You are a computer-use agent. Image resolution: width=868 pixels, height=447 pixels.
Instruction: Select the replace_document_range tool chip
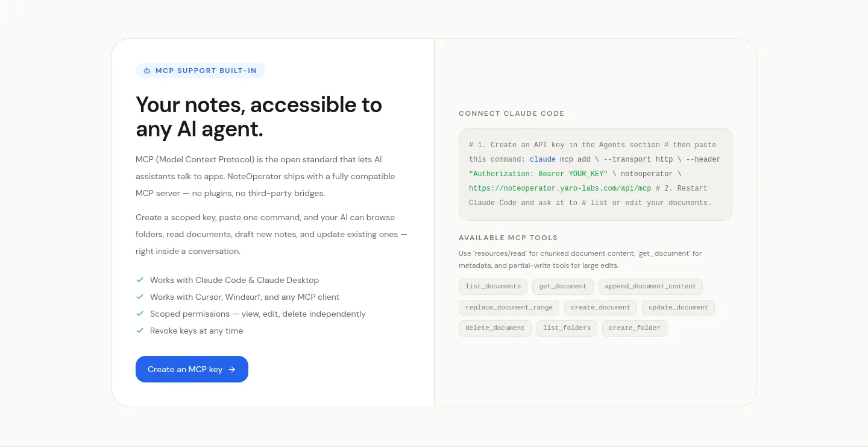tap(509, 308)
